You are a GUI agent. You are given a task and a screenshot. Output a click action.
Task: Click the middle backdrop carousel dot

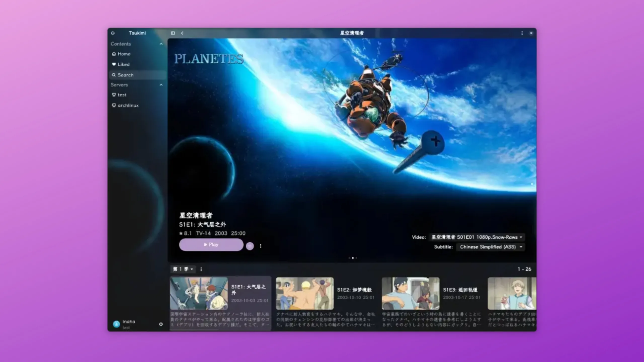[353, 258]
